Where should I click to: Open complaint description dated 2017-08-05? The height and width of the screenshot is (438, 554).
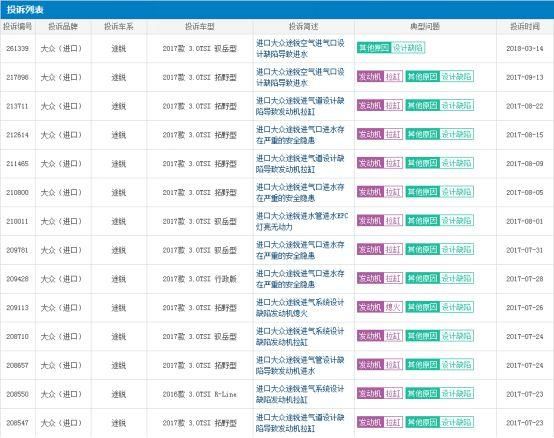click(300, 193)
